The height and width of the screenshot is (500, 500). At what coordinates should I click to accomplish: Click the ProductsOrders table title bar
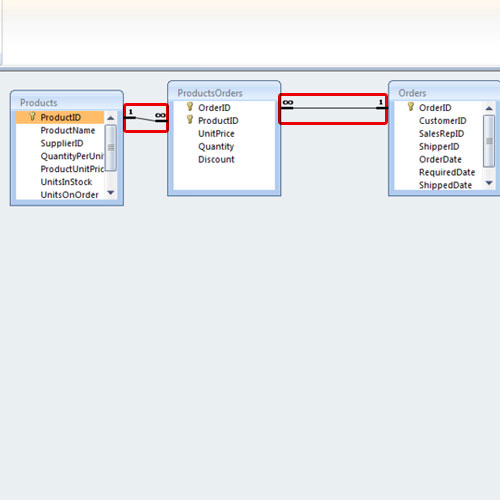[224, 93]
